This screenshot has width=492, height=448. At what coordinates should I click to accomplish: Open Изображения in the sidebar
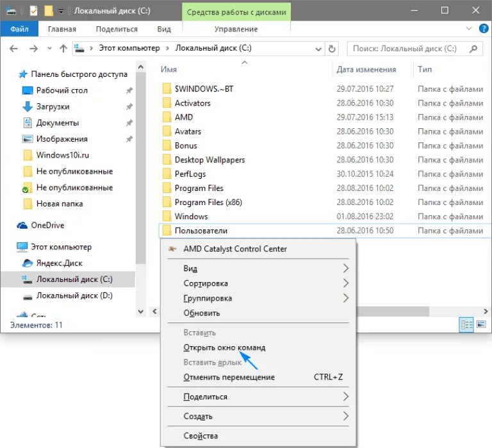pos(61,139)
